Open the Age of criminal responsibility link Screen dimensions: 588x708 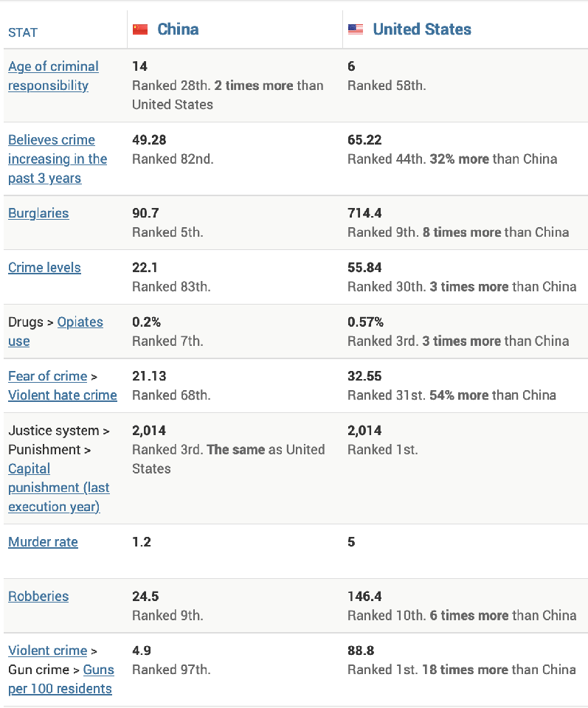[53, 76]
